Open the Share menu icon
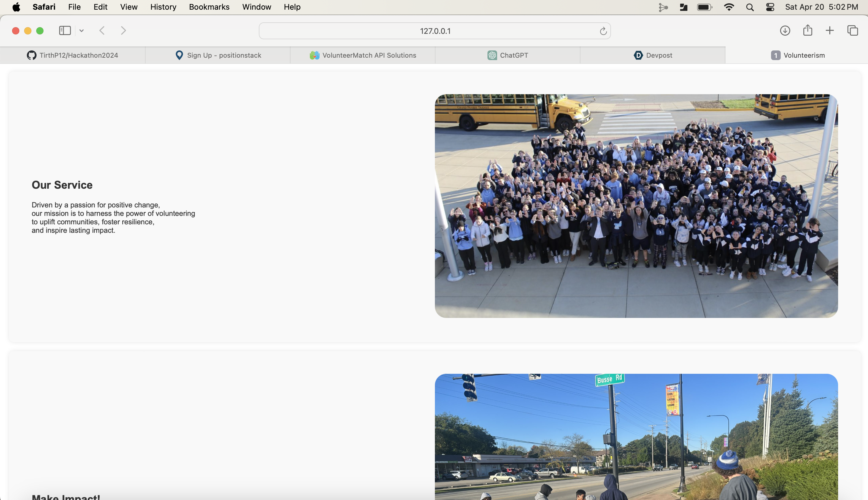Screen dimensions: 868x500 (808, 30)
